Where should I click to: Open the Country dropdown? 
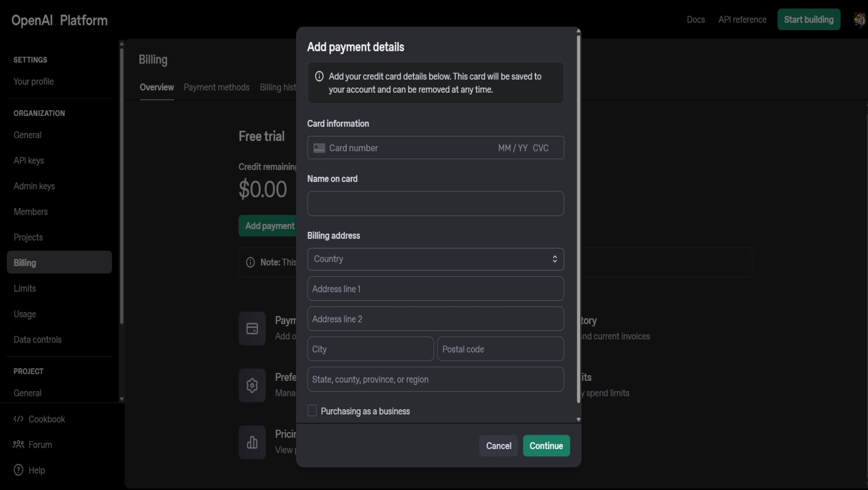coord(435,259)
